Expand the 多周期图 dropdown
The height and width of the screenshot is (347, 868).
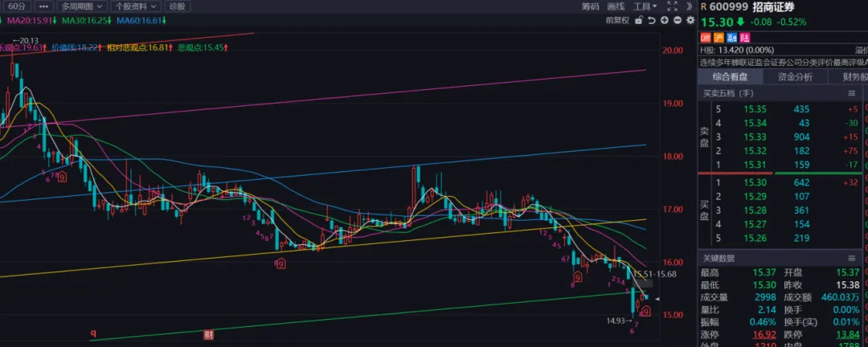pos(83,6)
